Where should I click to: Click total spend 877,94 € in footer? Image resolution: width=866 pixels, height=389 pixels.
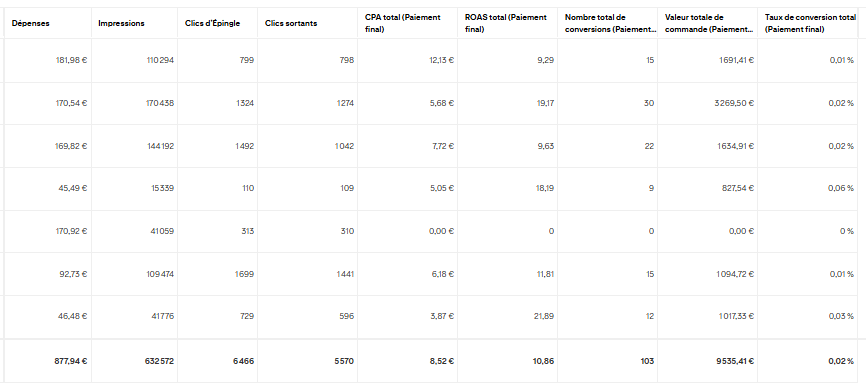tap(71, 361)
